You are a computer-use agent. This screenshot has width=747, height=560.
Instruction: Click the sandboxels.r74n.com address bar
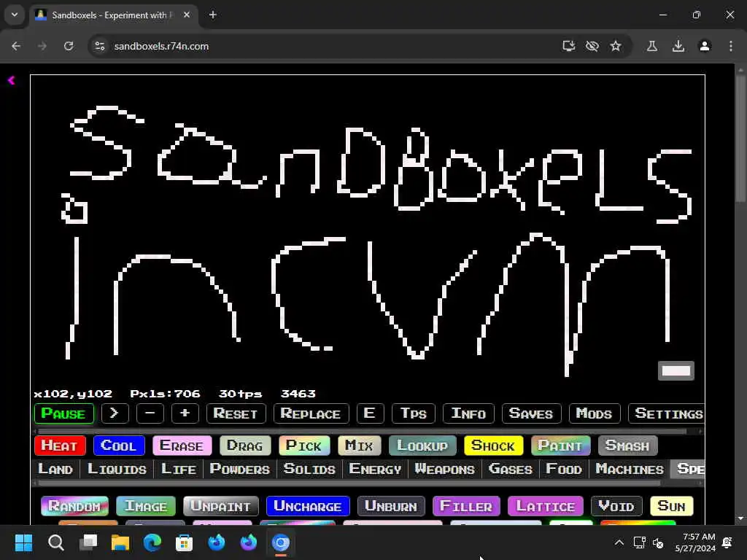click(x=162, y=46)
